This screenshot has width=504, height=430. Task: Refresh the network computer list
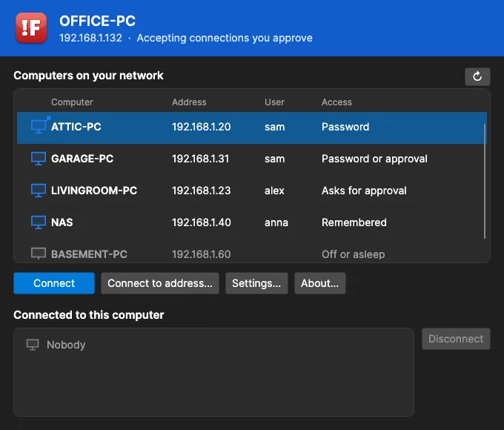tap(477, 76)
